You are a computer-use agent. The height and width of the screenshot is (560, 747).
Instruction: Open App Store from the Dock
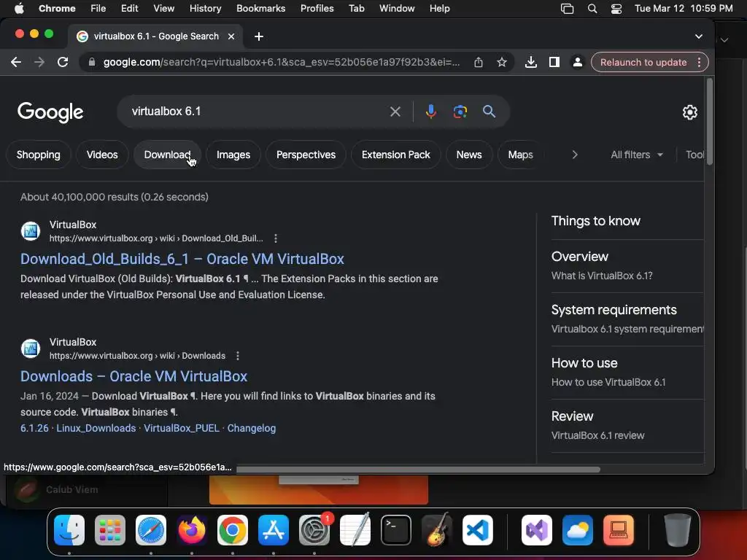click(274, 530)
